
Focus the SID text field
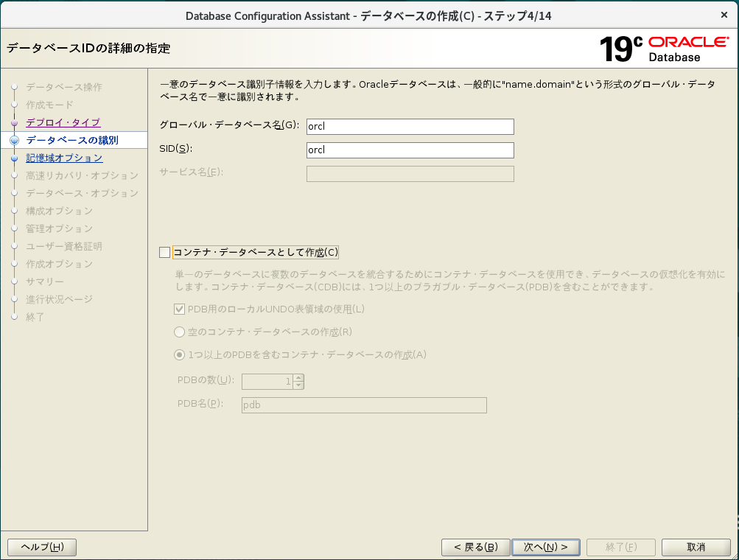pos(410,150)
